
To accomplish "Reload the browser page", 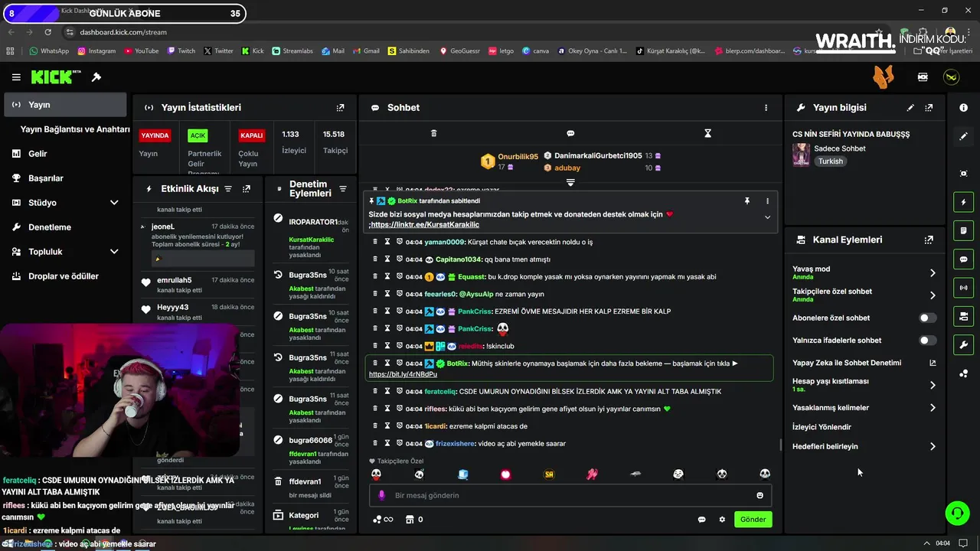I will tap(48, 32).
